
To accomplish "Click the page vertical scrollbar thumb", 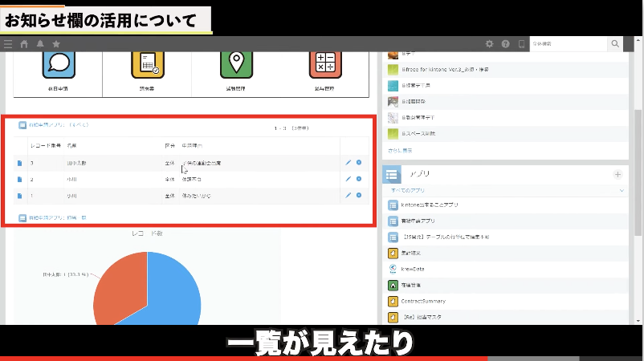I will 638,172.
